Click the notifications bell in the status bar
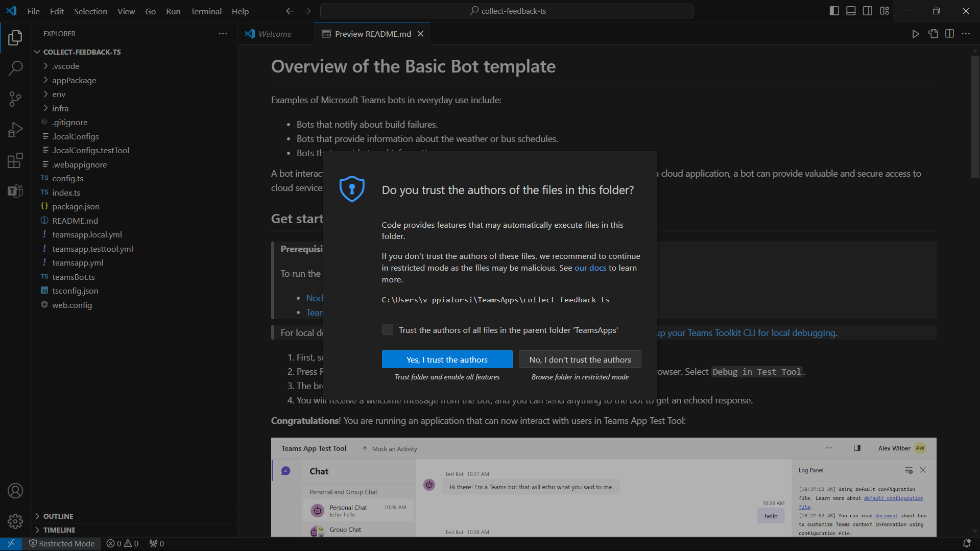This screenshot has height=551, width=980. coord(967,543)
